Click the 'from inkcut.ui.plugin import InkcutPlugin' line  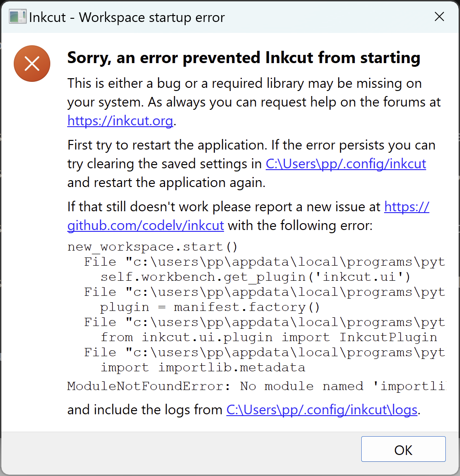click(x=269, y=337)
